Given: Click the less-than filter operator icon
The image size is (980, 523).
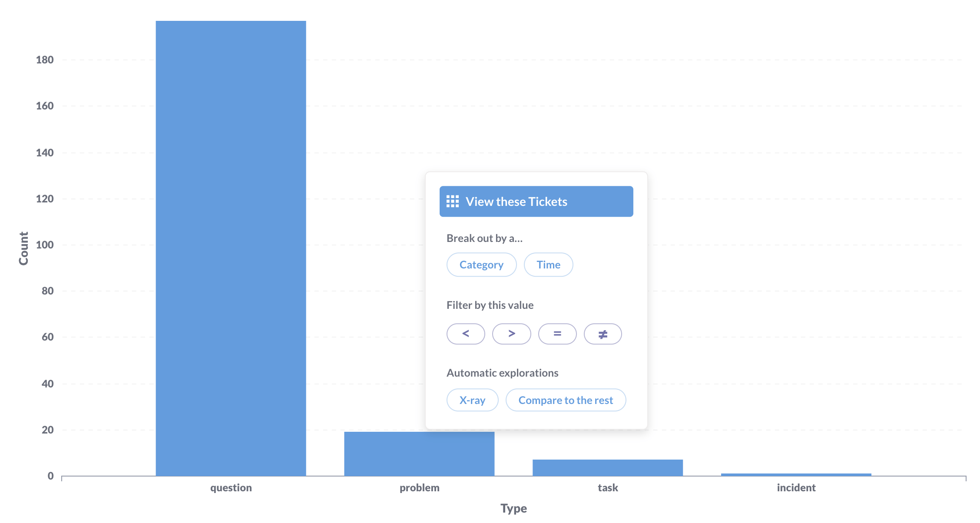Looking at the screenshot, I should [x=465, y=334].
